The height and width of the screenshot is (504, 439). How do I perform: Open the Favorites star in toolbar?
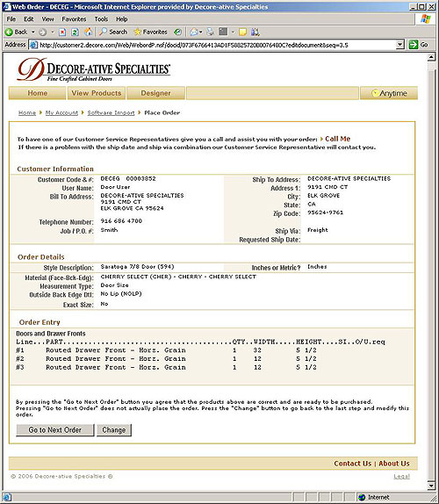150,32
